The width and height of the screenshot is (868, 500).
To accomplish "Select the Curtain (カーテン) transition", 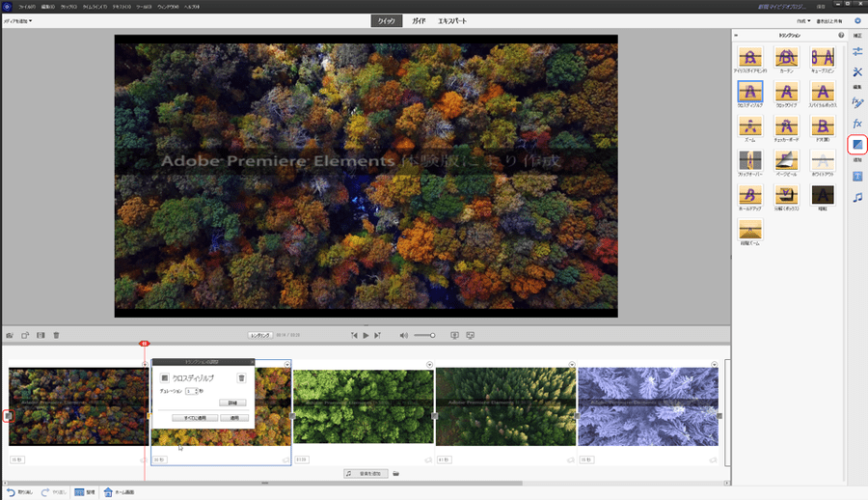I will [x=786, y=57].
